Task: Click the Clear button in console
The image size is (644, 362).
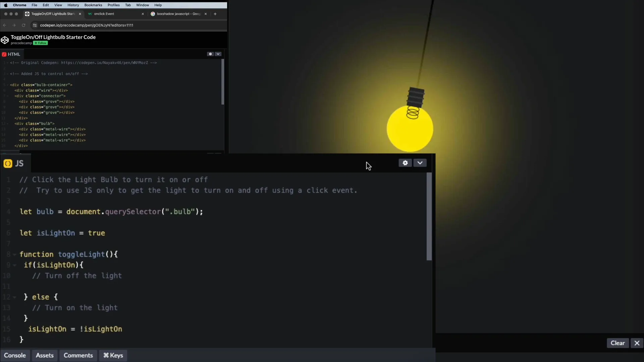Action: [618, 343]
